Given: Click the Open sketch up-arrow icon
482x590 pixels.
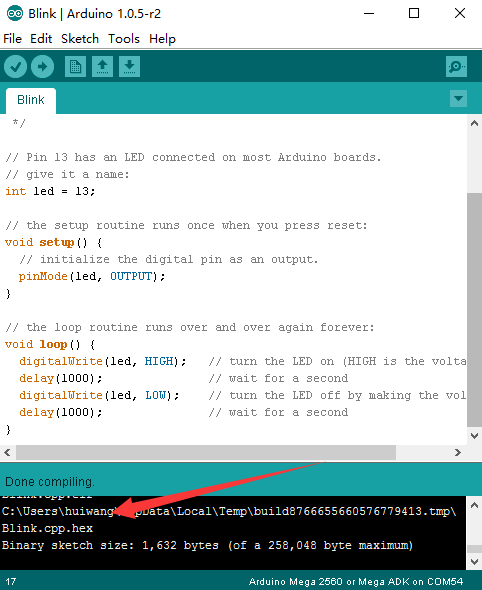Looking at the screenshot, I should click(x=102, y=67).
